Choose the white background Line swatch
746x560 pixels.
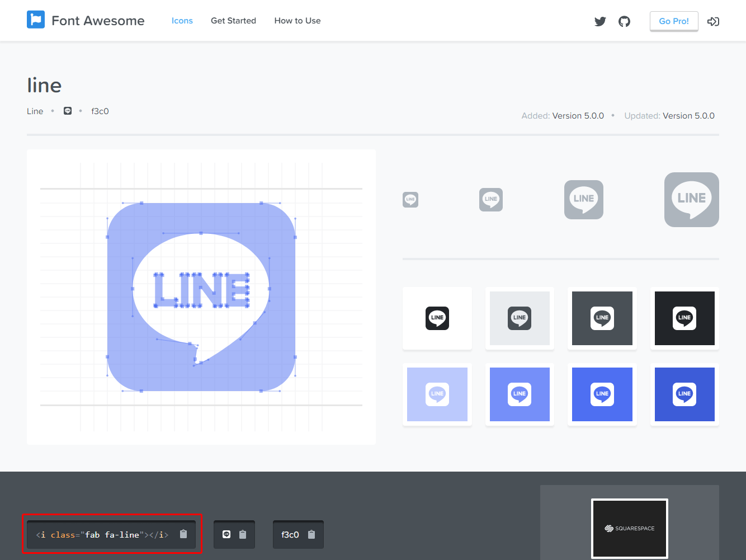437,318
